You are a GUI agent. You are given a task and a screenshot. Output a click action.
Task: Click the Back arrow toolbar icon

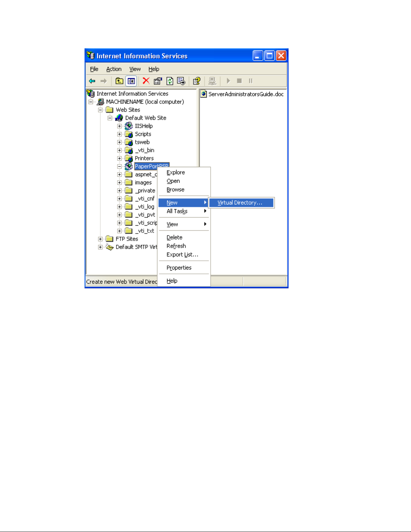tap(92, 81)
